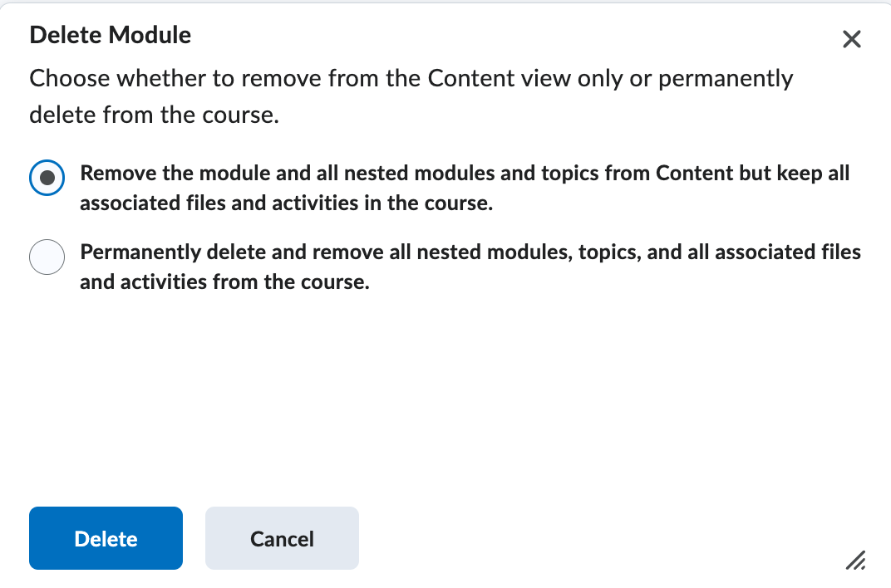The width and height of the screenshot is (891, 588).
Task: Dismiss dialog using the X icon
Action: click(851, 39)
